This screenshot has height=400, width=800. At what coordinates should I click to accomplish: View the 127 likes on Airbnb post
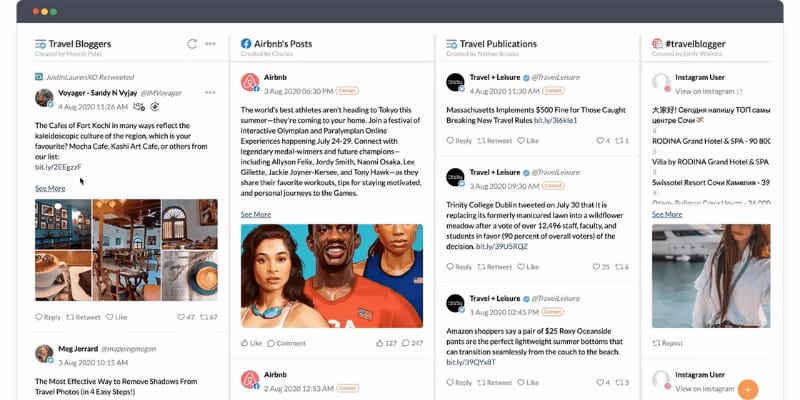point(386,343)
